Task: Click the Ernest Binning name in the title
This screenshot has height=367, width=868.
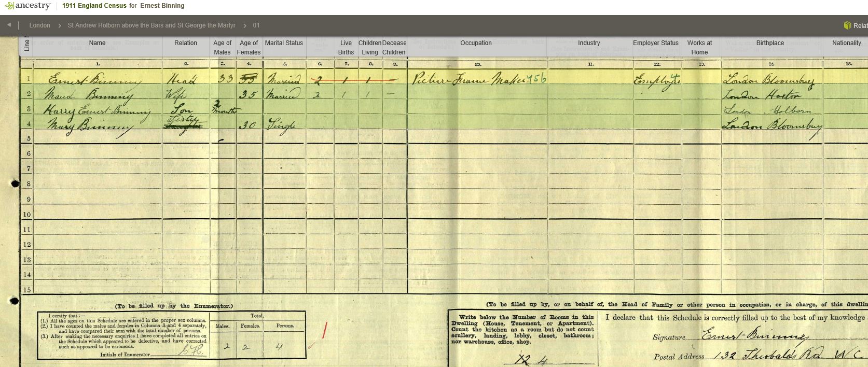Action: [x=162, y=6]
